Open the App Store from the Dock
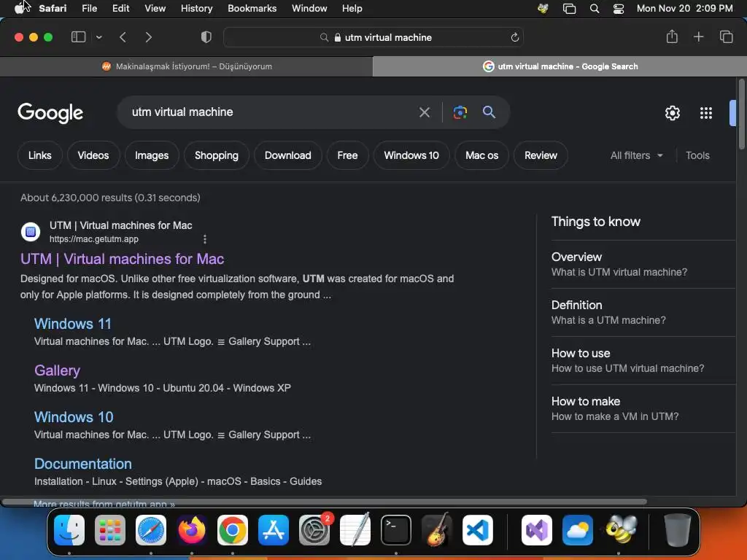Screen dimensions: 747x560 click(x=274, y=529)
